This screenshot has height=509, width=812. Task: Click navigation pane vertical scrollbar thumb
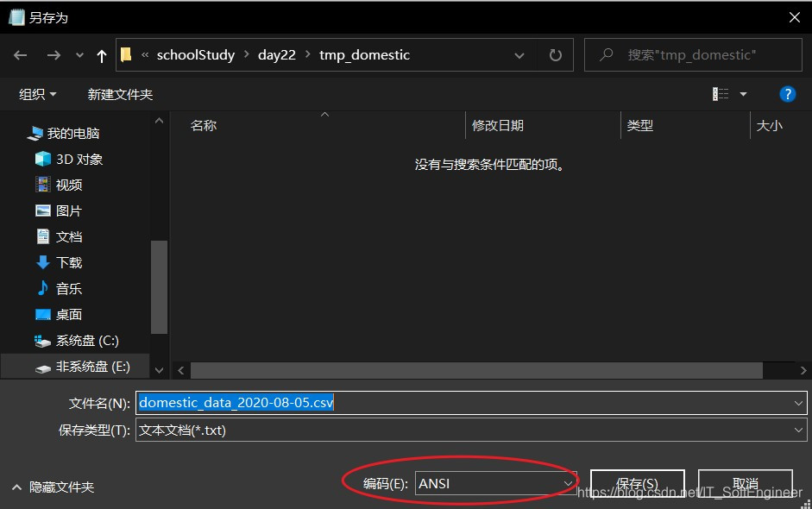(x=159, y=287)
